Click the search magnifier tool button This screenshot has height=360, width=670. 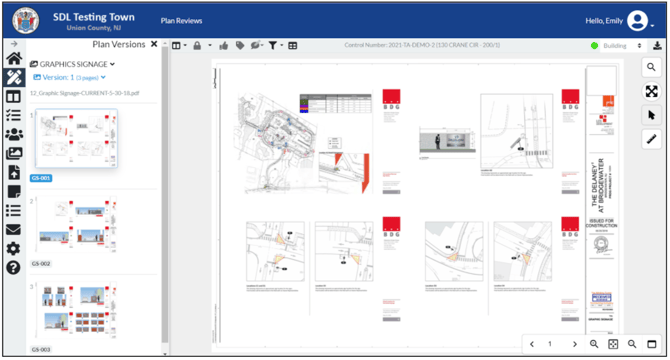tap(651, 67)
